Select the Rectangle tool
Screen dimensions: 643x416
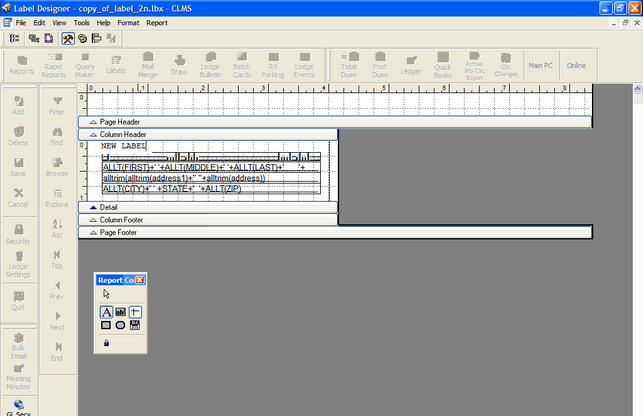coord(106,325)
